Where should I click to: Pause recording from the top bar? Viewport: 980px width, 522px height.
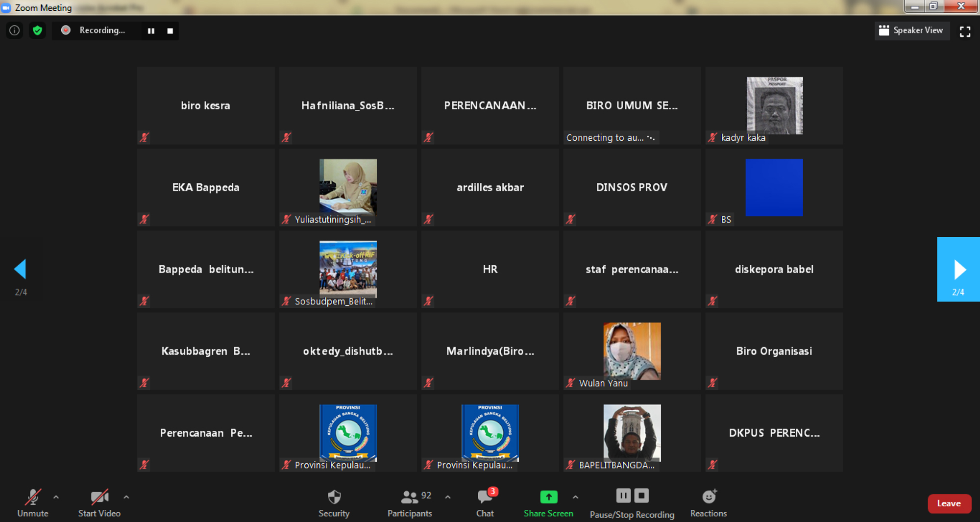[151, 31]
